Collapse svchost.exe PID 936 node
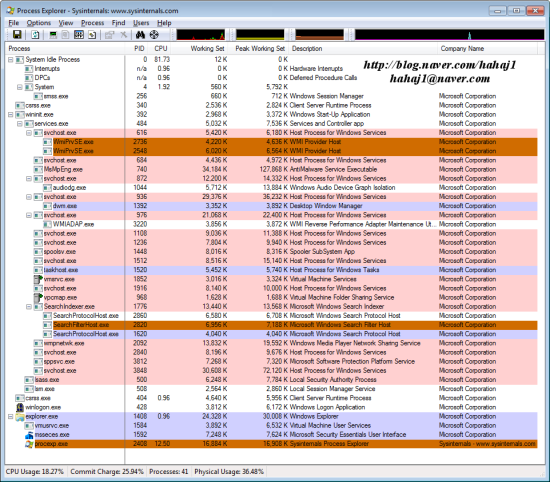Screen dimensions: 550x482 [x=29, y=197]
